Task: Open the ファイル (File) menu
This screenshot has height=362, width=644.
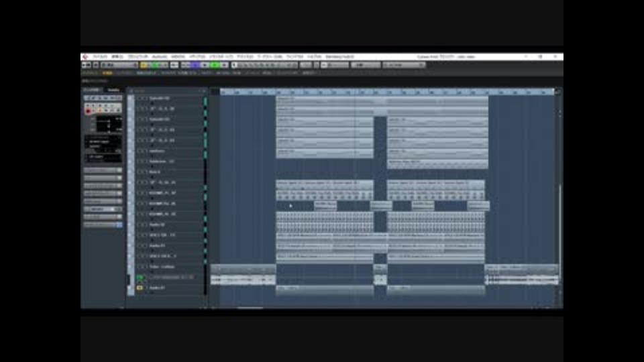Action: pos(100,56)
